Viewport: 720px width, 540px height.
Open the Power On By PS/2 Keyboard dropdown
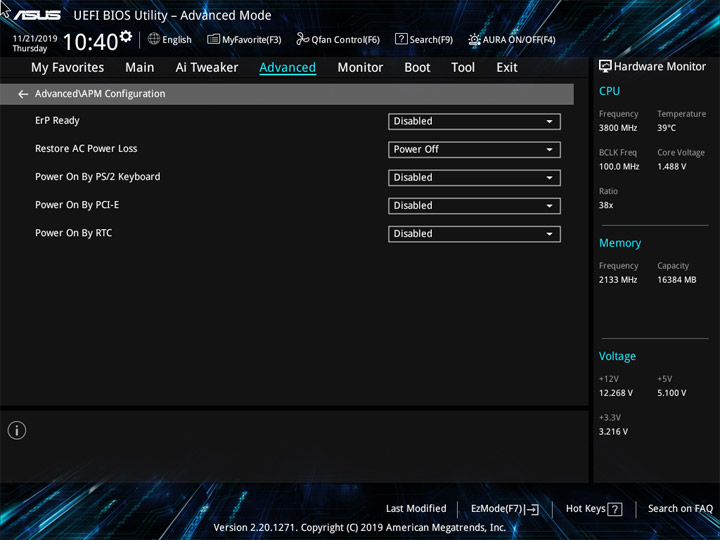coord(474,178)
